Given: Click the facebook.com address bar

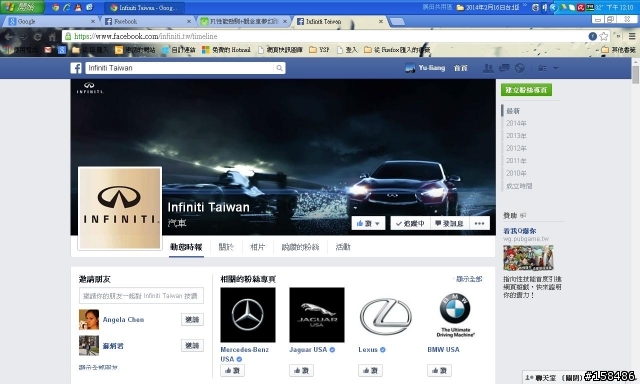Looking at the screenshot, I should [327, 36].
